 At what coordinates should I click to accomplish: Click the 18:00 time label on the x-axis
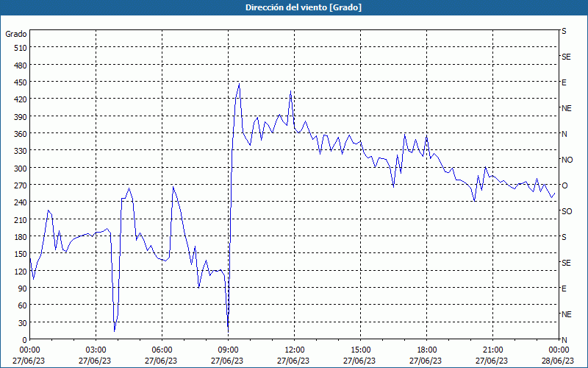[426, 350]
